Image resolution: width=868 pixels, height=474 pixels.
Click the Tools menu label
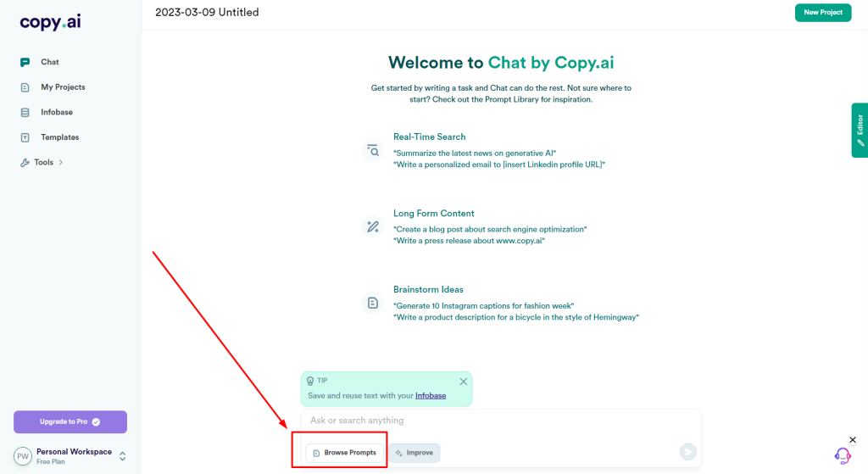tap(44, 162)
